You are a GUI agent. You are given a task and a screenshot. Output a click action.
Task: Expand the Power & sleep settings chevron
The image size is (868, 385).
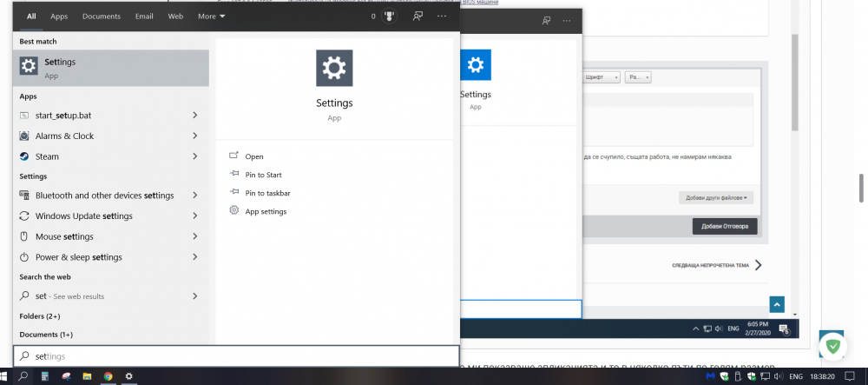tap(194, 257)
